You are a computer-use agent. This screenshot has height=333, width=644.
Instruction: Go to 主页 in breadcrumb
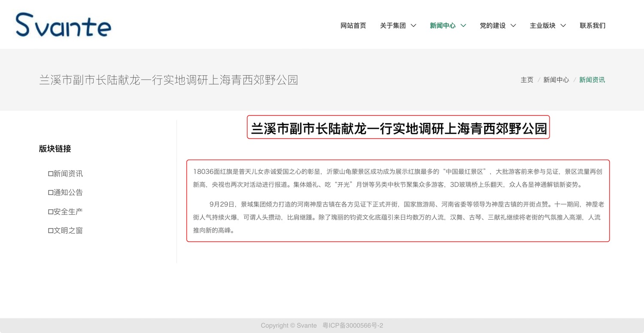tap(527, 80)
